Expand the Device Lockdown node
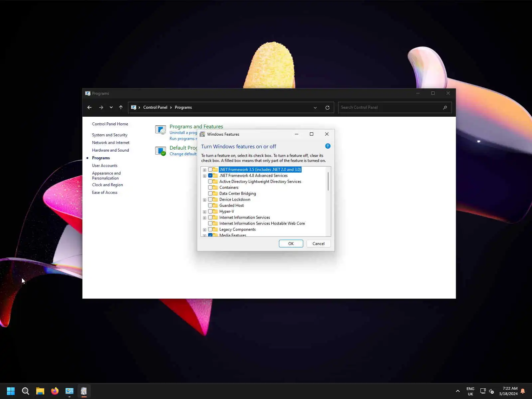The image size is (532, 399). [204, 200]
